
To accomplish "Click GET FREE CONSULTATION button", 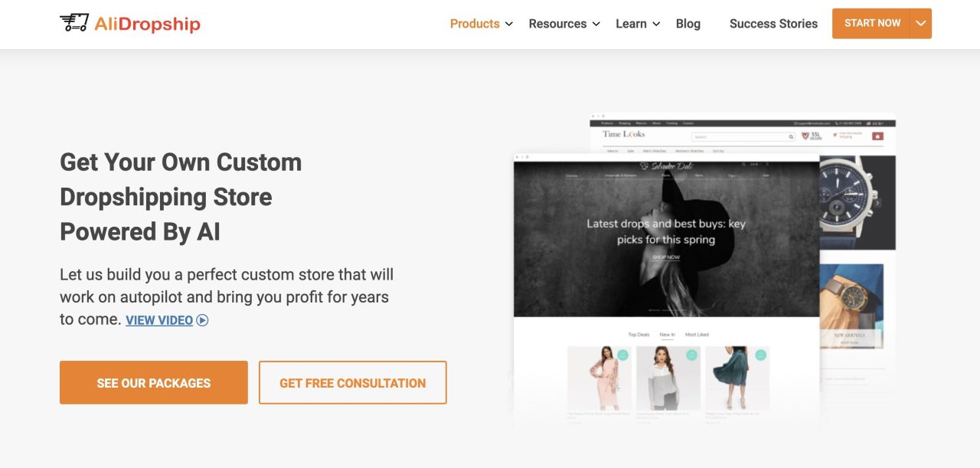I will pyautogui.click(x=353, y=382).
